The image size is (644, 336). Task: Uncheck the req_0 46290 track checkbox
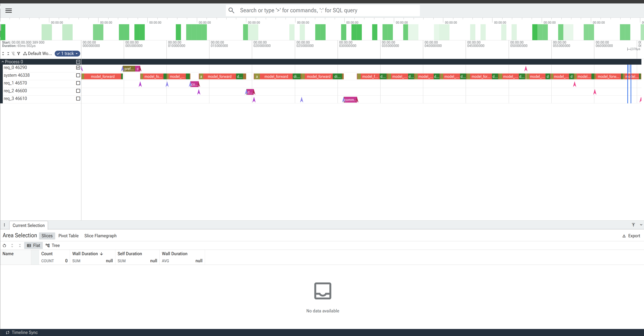78,67
